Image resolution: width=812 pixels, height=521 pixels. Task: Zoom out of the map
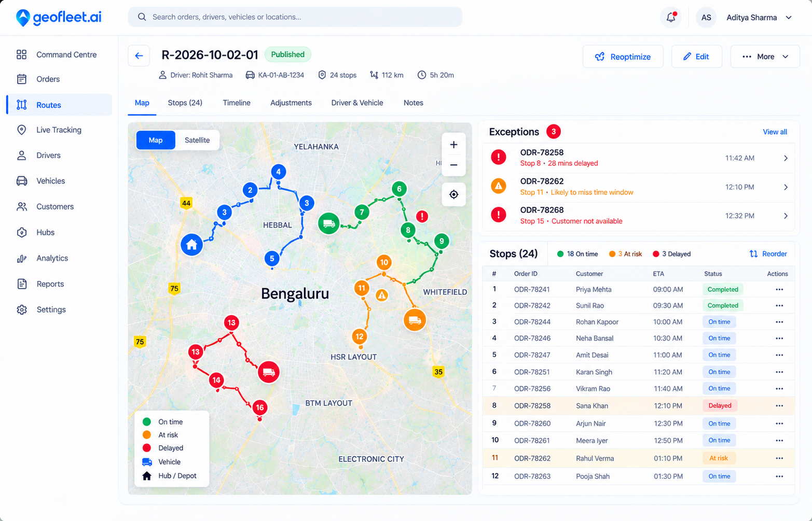click(x=453, y=165)
